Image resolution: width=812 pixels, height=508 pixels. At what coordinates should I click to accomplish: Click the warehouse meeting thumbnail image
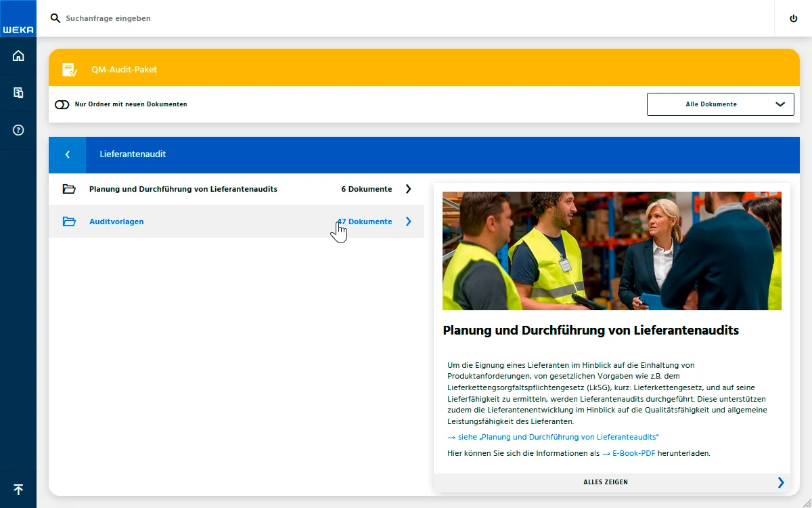point(611,251)
